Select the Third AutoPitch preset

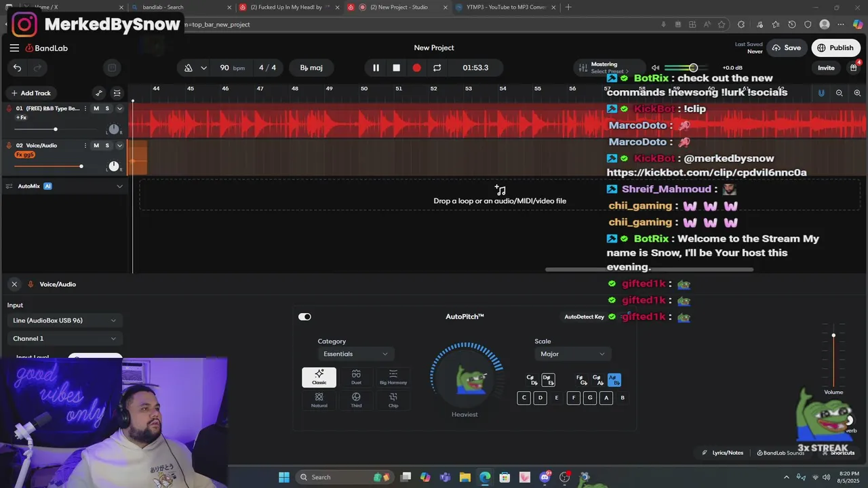click(x=356, y=401)
